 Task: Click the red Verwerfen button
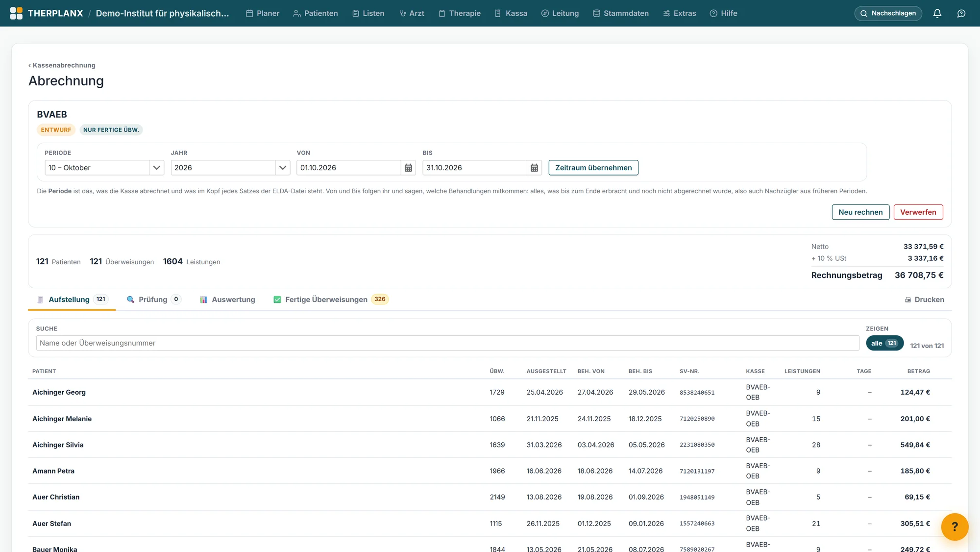click(918, 212)
